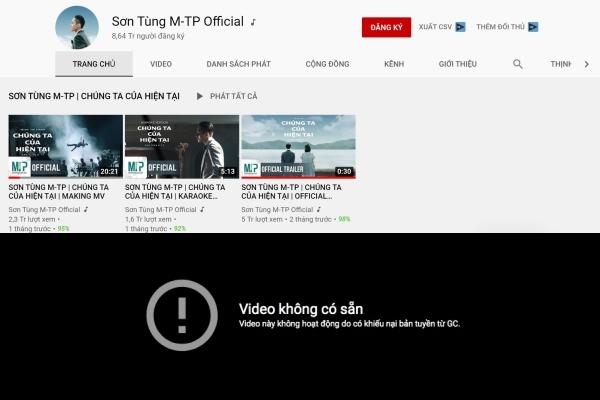Switch to the CỘNG ĐỒNG tab
The height and width of the screenshot is (400, 600).
pos(327,64)
